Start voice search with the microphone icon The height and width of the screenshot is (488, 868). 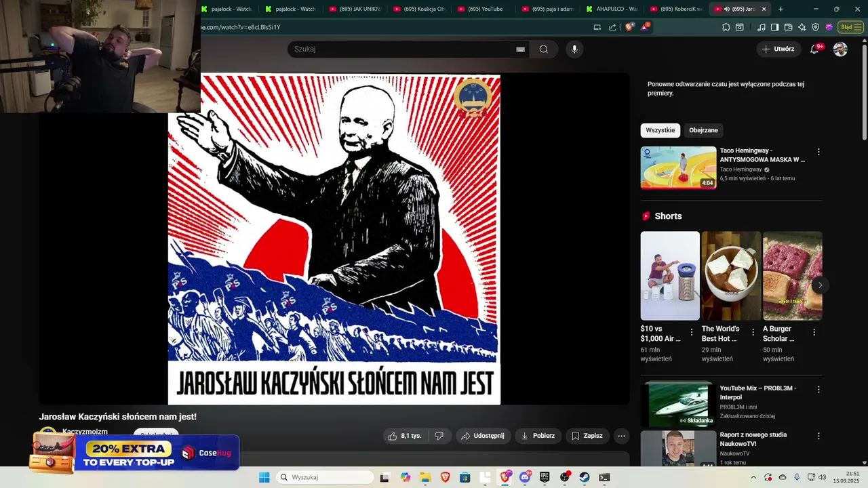[574, 49]
